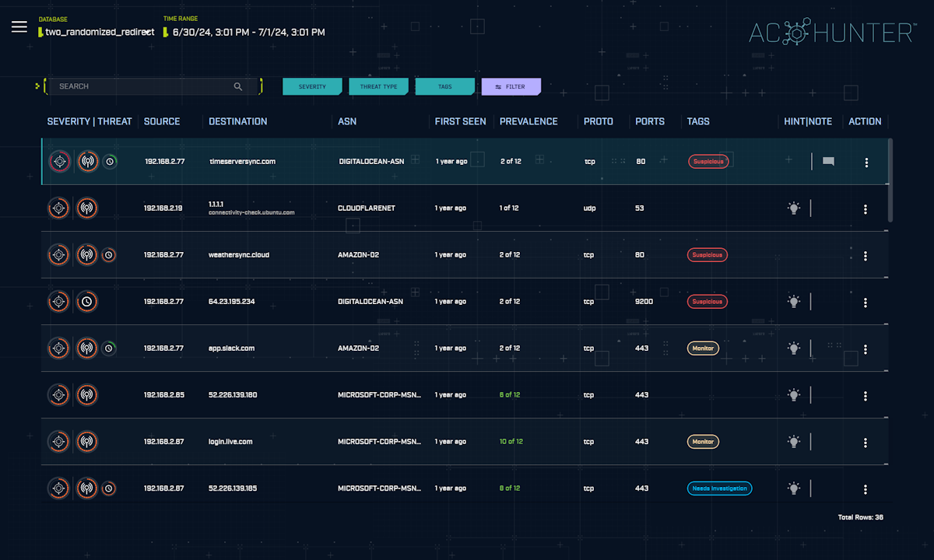
Task: Open the hamburger navigation menu
Action: point(19,26)
